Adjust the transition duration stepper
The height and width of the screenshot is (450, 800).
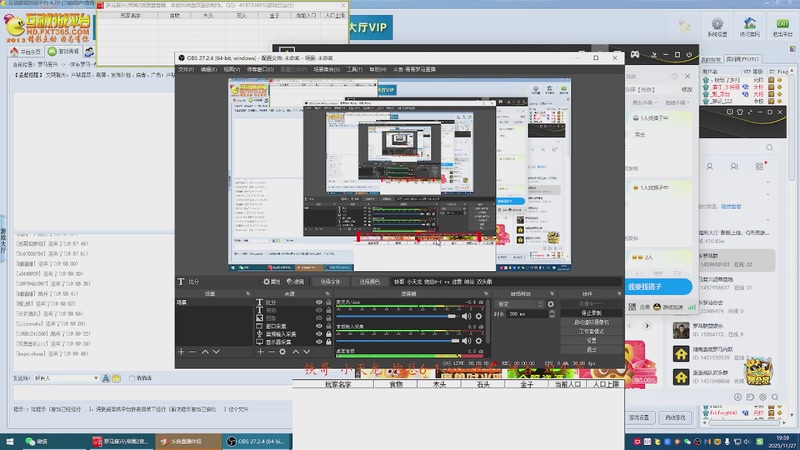point(552,314)
